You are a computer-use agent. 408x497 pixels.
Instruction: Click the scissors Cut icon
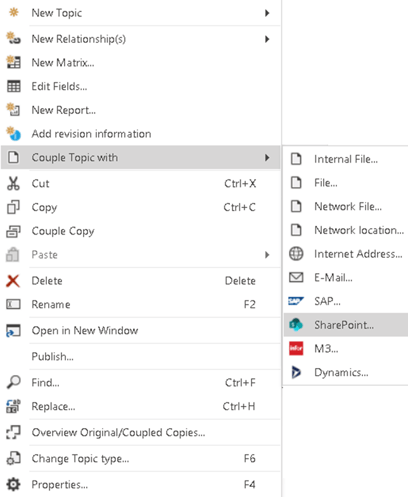coord(13,183)
